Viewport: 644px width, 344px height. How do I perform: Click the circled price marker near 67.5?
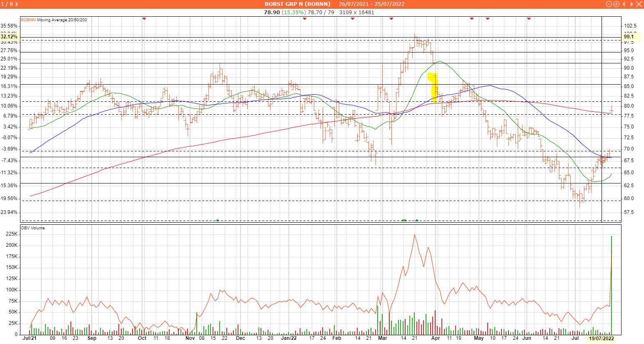603,160
